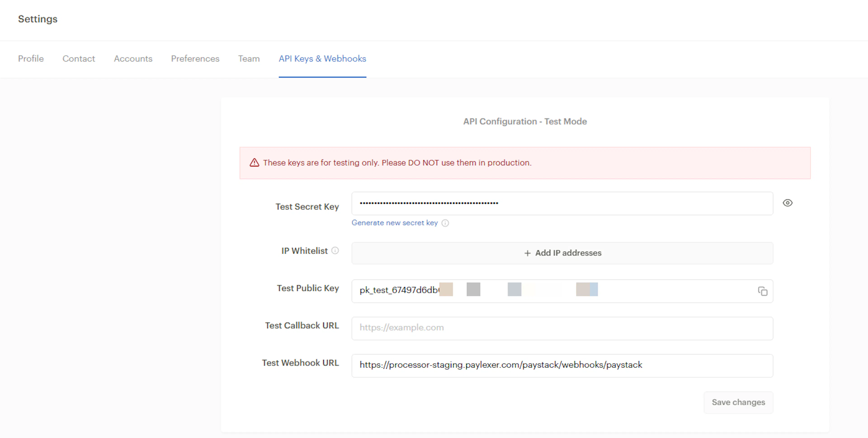This screenshot has height=438, width=868.
Task: Reveal secret key with eye icon
Action: [x=787, y=203]
